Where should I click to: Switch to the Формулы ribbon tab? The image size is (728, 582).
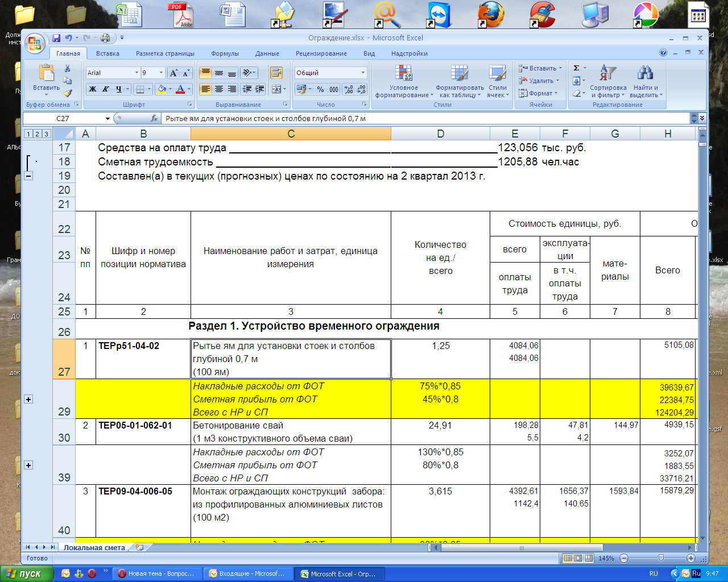[x=225, y=53]
